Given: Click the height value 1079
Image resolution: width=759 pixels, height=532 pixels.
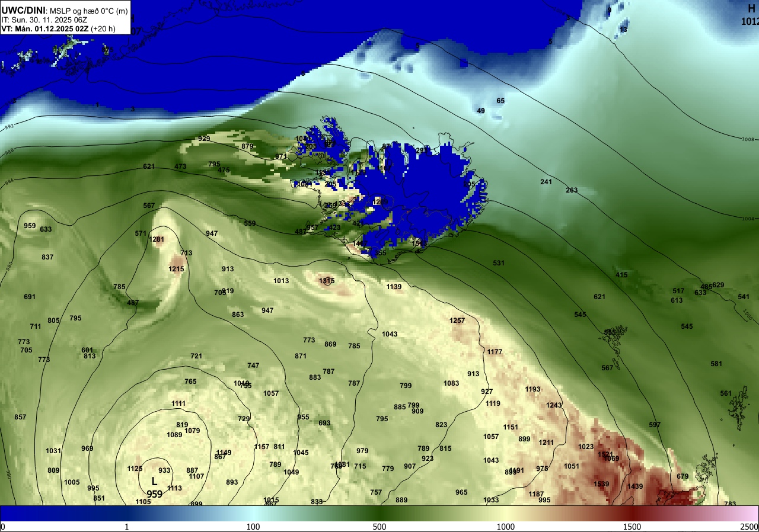Looking at the screenshot, I should pos(192,431).
